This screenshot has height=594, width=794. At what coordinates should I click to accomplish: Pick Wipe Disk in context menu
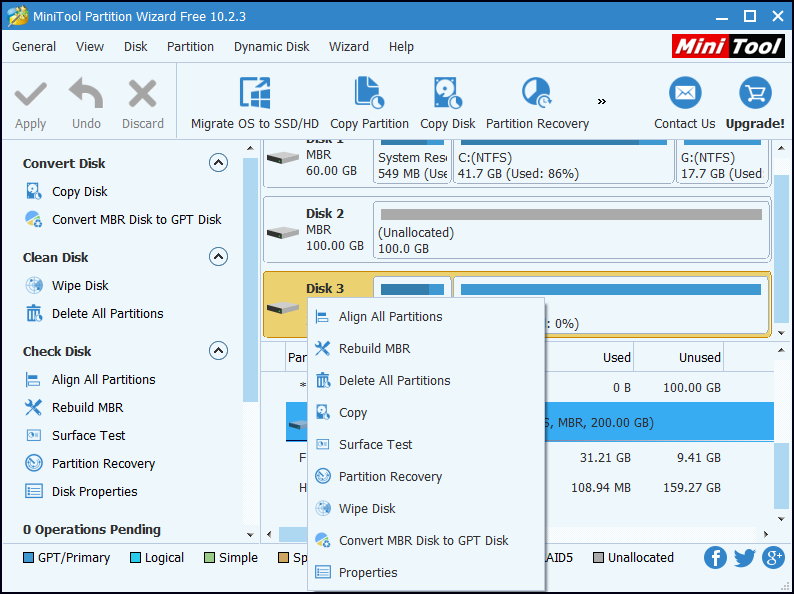point(426,508)
